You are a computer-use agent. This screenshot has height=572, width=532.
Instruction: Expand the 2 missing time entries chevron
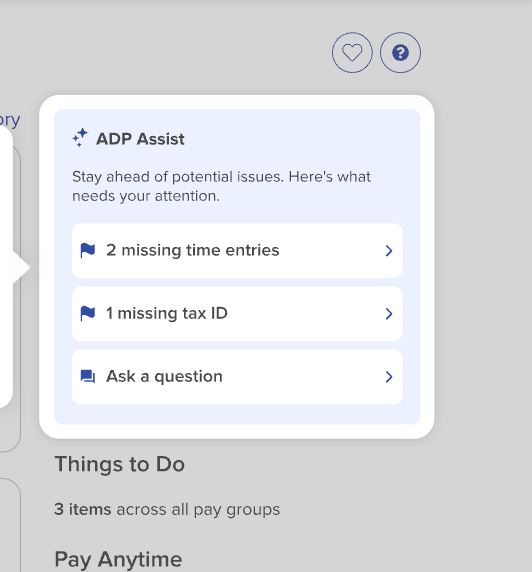pyautogui.click(x=389, y=251)
